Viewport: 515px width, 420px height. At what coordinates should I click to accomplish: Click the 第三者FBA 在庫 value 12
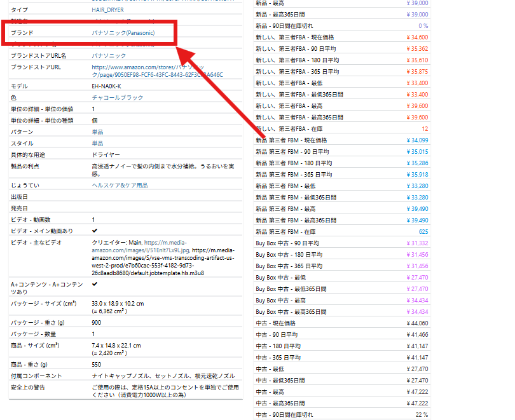(424, 129)
